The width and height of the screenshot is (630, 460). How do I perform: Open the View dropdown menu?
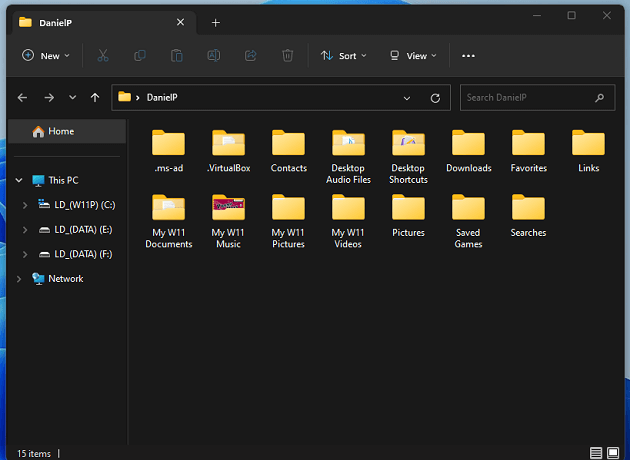pos(413,56)
